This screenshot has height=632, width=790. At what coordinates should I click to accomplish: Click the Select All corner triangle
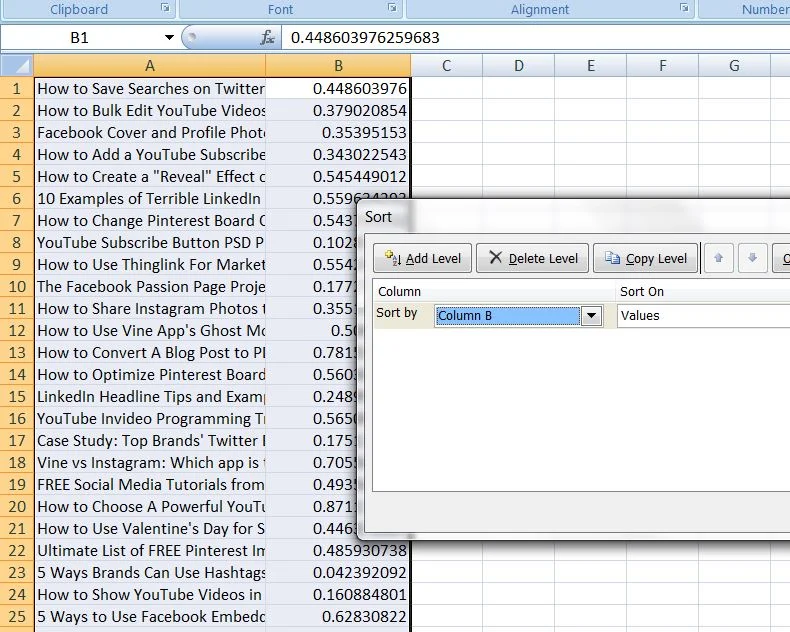point(17,66)
